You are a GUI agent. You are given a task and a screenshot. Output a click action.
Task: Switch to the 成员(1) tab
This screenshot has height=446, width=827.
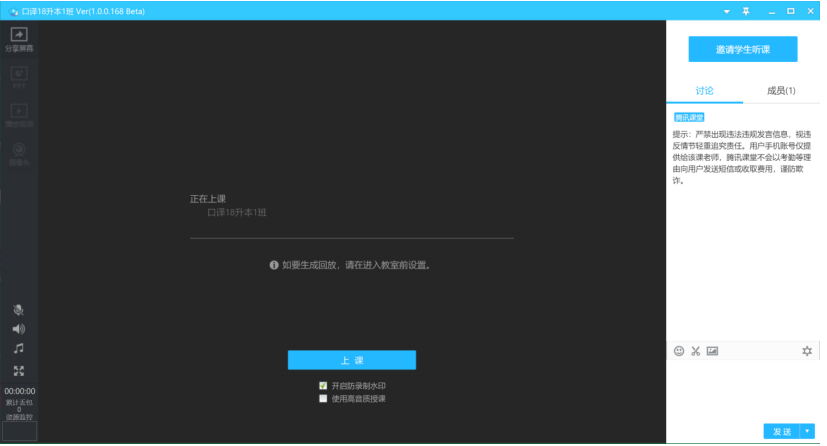click(781, 91)
